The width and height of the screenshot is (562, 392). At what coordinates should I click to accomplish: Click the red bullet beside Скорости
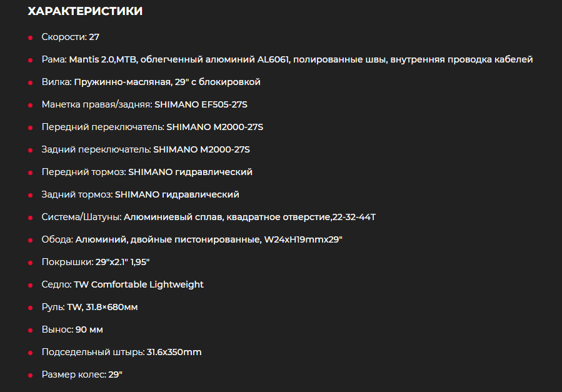[x=31, y=38]
